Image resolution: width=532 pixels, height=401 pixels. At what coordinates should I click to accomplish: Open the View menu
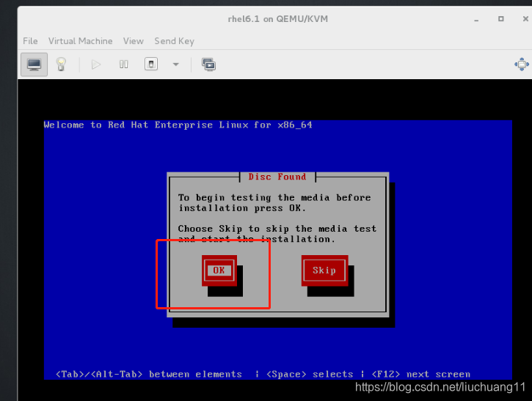tap(134, 41)
